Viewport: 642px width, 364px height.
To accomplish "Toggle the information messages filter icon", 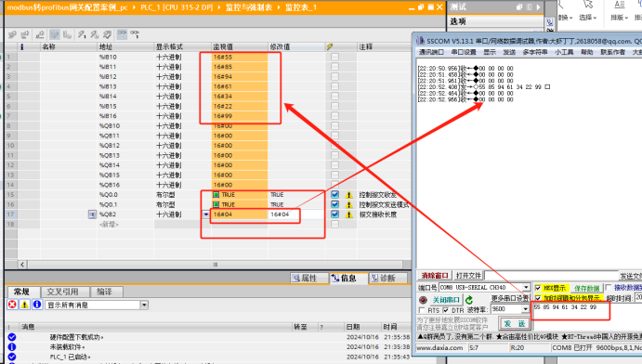I will 37,305.
